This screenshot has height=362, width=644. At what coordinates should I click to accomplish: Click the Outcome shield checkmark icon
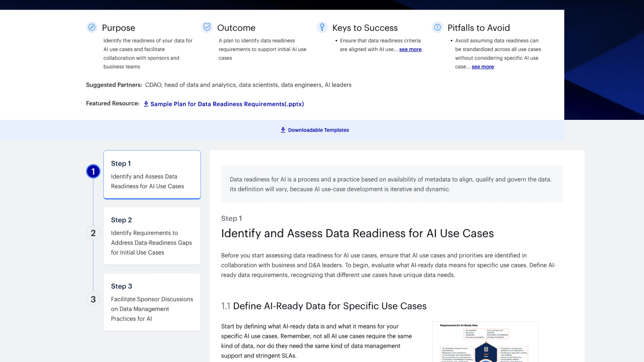[x=207, y=27]
